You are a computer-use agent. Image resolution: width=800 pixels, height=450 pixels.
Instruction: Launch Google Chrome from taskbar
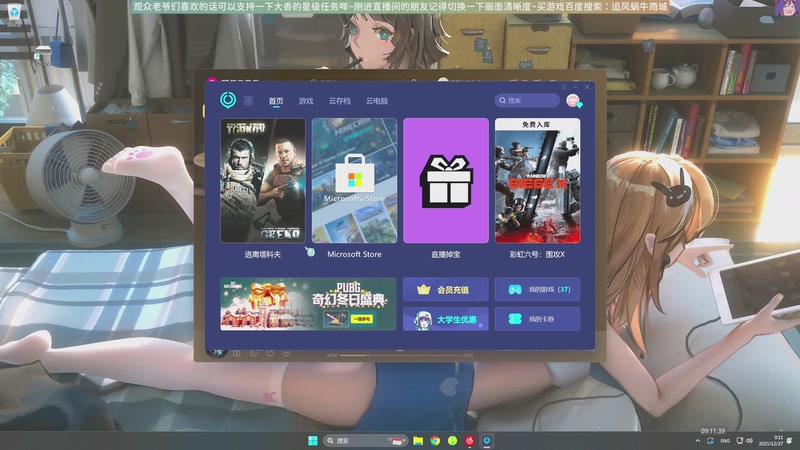[x=435, y=440]
